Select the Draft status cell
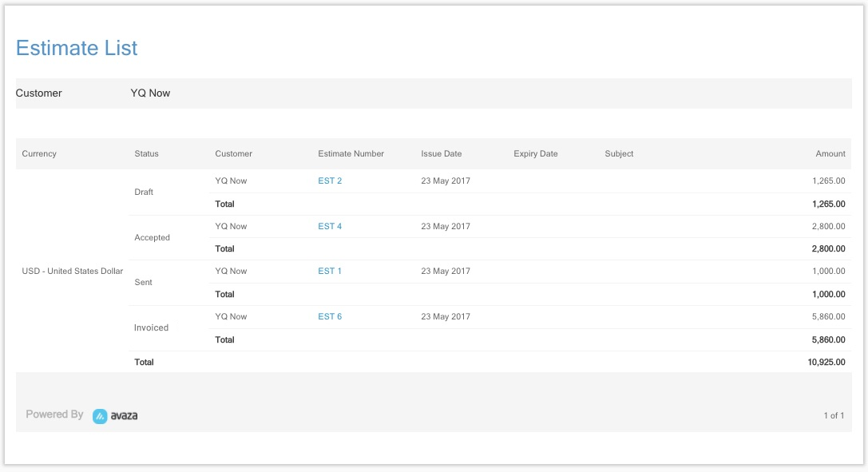This screenshot has width=868, height=472. pyautogui.click(x=144, y=192)
